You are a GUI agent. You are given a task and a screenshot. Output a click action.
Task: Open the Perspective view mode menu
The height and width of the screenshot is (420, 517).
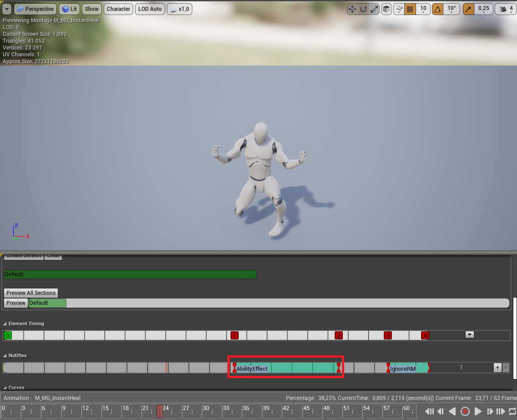(x=36, y=9)
